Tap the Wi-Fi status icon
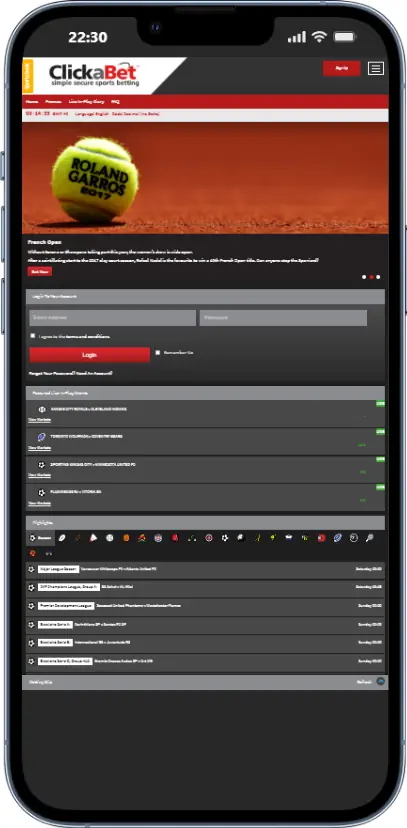Image resolution: width=407 pixels, height=828 pixels. click(319, 37)
